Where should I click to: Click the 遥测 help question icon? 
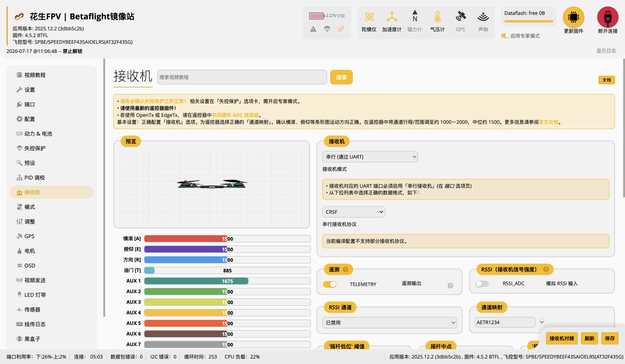(x=346, y=269)
